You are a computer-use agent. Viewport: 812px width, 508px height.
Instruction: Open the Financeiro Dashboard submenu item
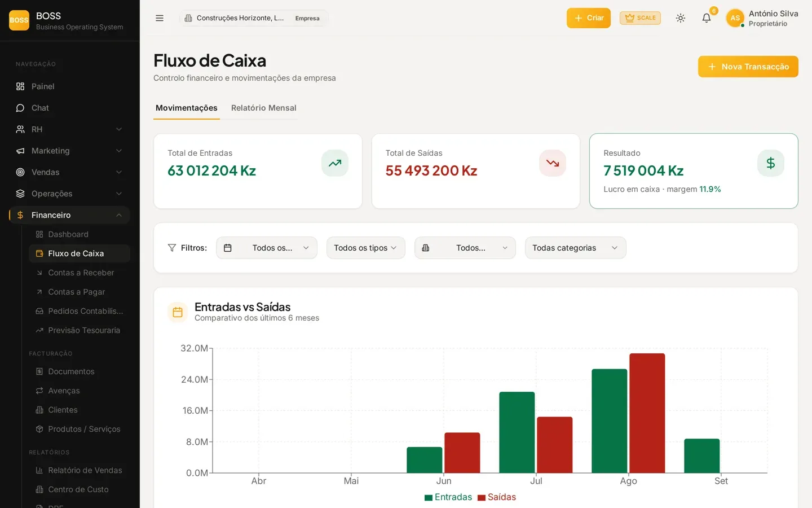pos(80,234)
